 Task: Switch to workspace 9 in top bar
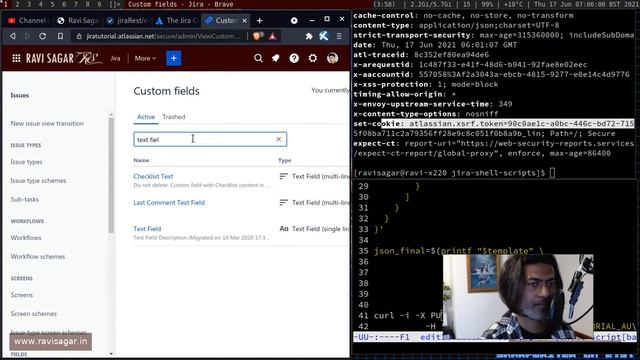(99, 4)
